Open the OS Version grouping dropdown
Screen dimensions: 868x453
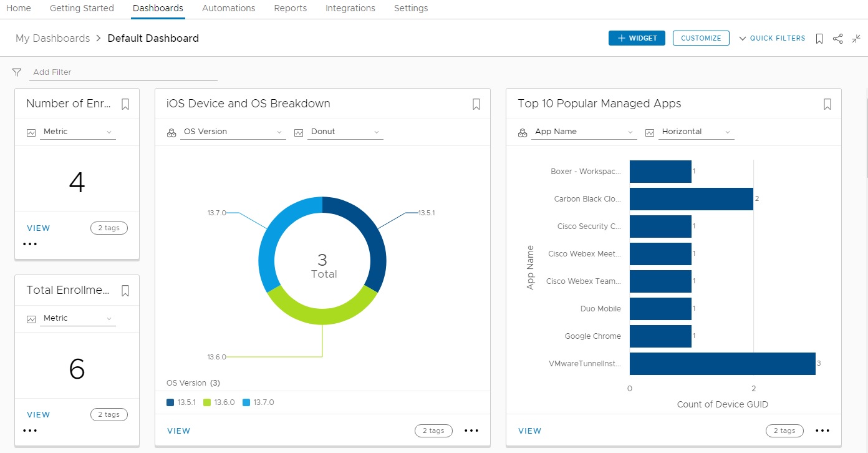pyautogui.click(x=233, y=132)
